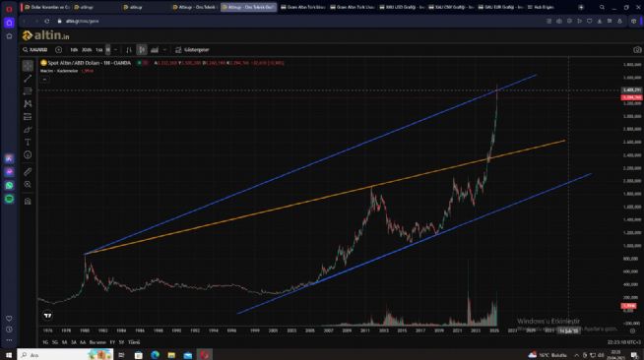The width and height of the screenshot is (644, 360).
Task: Expand the time interval dropdown arrow
Action: click(x=115, y=49)
